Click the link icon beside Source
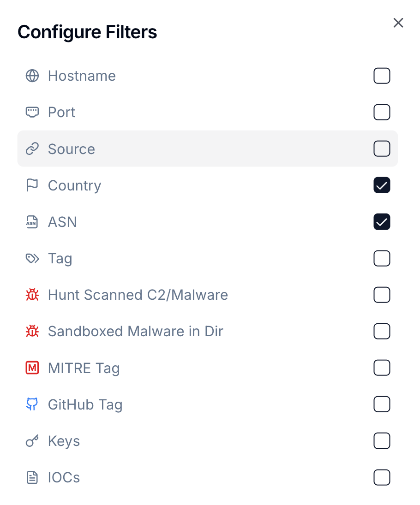Viewport: 420px width, 505px height. (32, 149)
